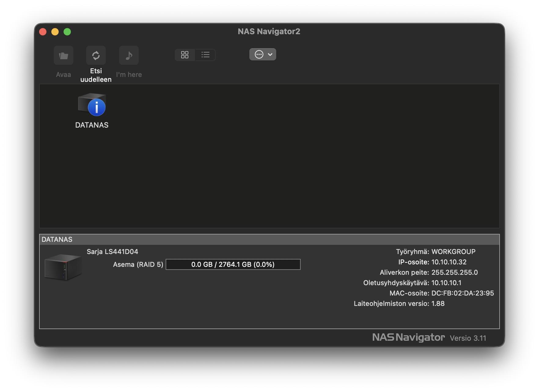Viewport: 539px width, 392px height.
Task: Click the DATANAS details panel header
Action: coord(269,240)
